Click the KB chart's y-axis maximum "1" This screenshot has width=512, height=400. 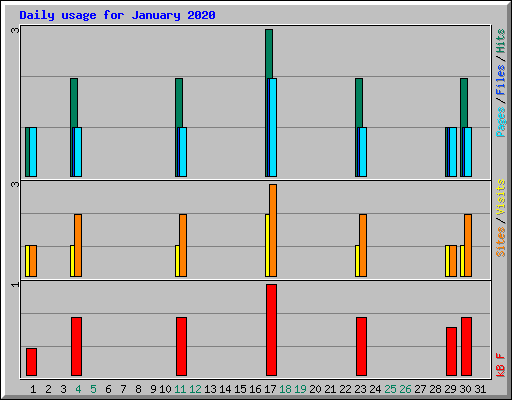15,284
